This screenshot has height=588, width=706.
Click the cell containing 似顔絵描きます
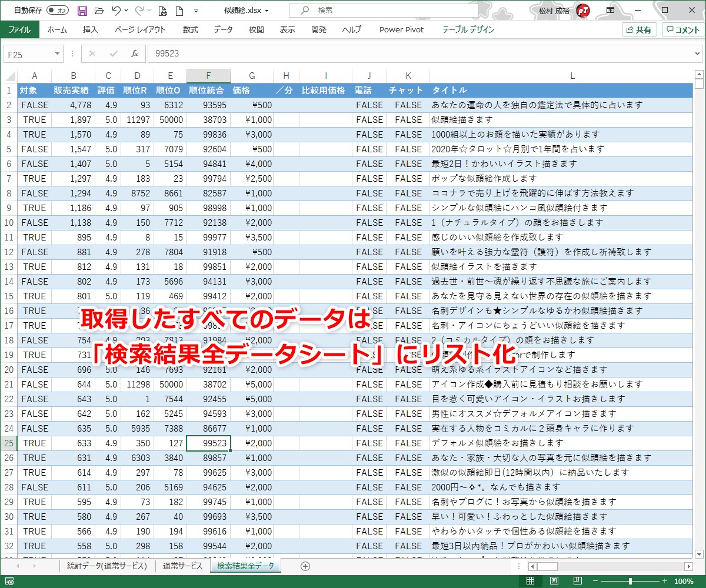(561, 119)
